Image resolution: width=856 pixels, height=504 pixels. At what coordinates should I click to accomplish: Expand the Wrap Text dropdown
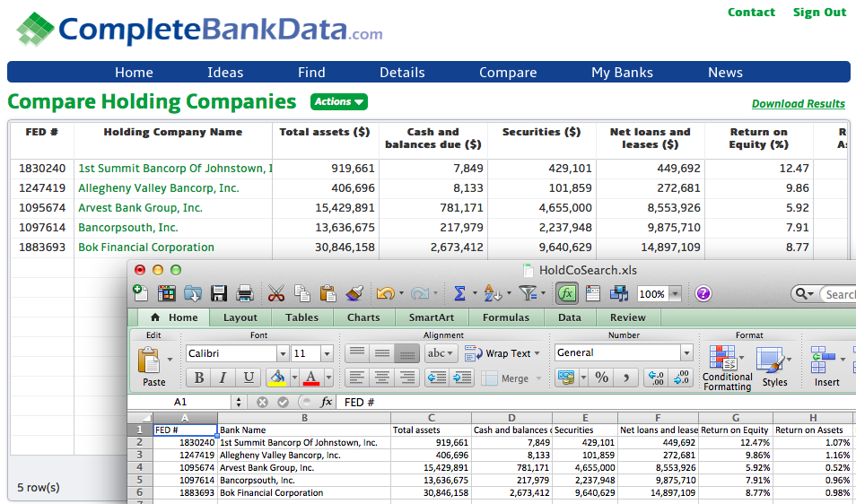click(537, 353)
